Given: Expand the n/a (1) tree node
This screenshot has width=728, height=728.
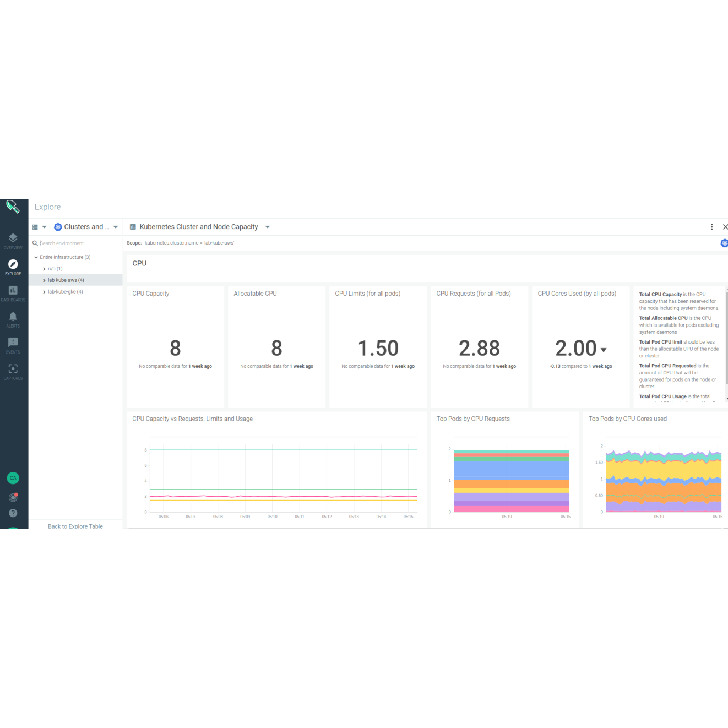Looking at the screenshot, I should click(x=44, y=269).
